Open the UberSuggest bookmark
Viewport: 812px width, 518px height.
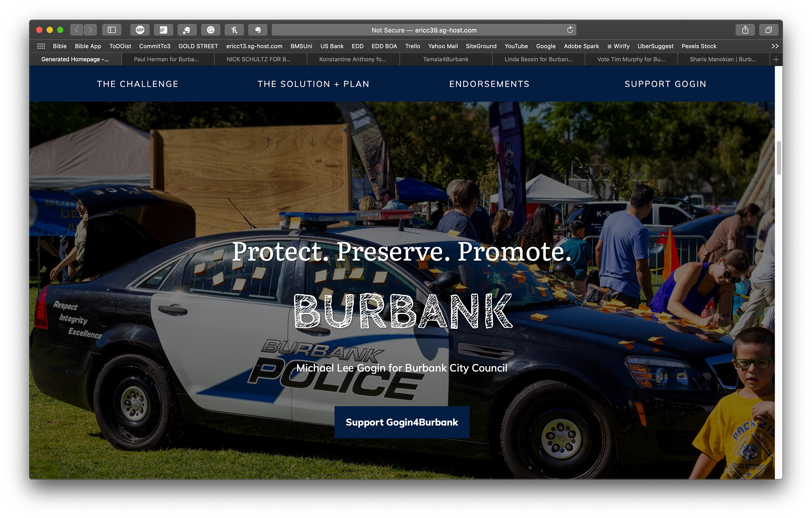tap(655, 46)
